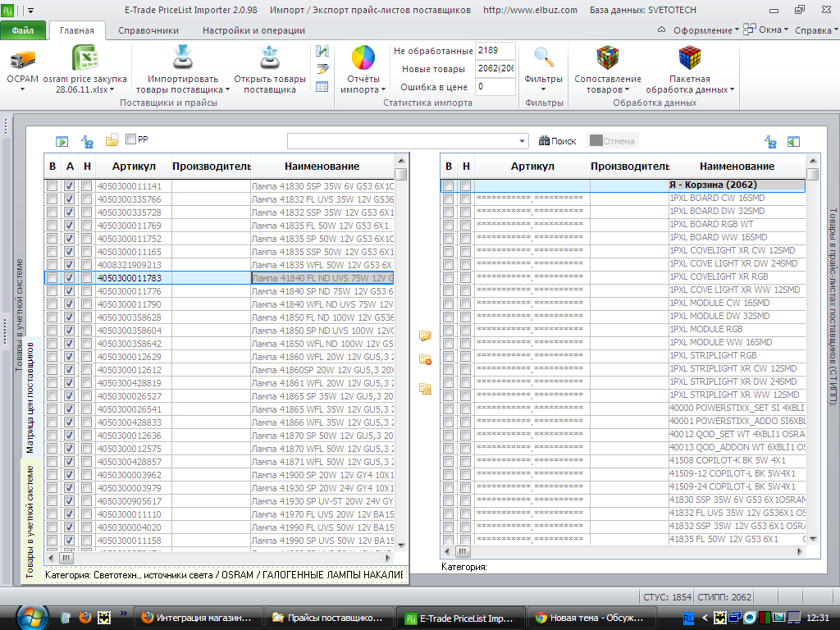Select Товары в учетной системе vertical tab

click(30, 521)
